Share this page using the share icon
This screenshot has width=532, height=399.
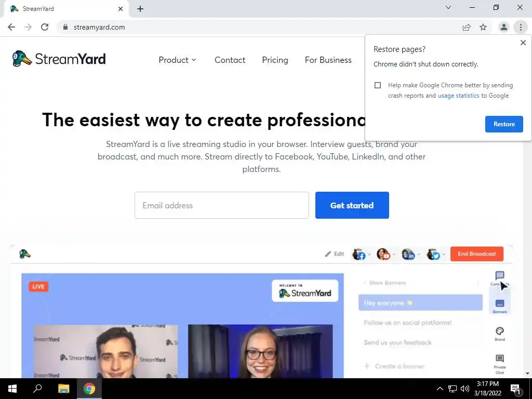point(467,27)
